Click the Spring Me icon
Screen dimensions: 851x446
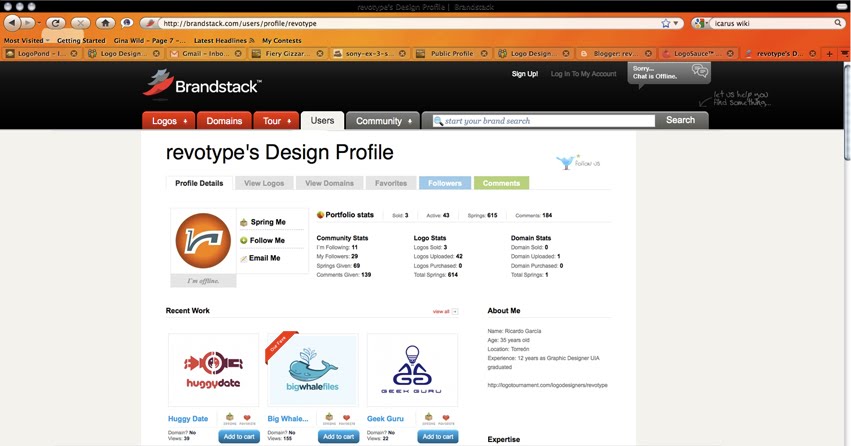[x=244, y=222]
